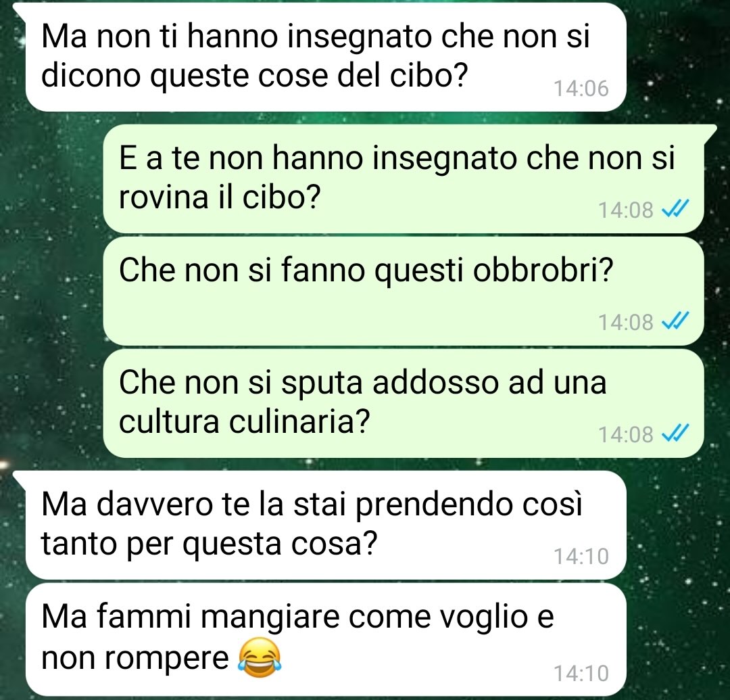Tap the 14:08 timestamp of 'rovina il cibo' message
Screen dimensions: 730x700
626,210
